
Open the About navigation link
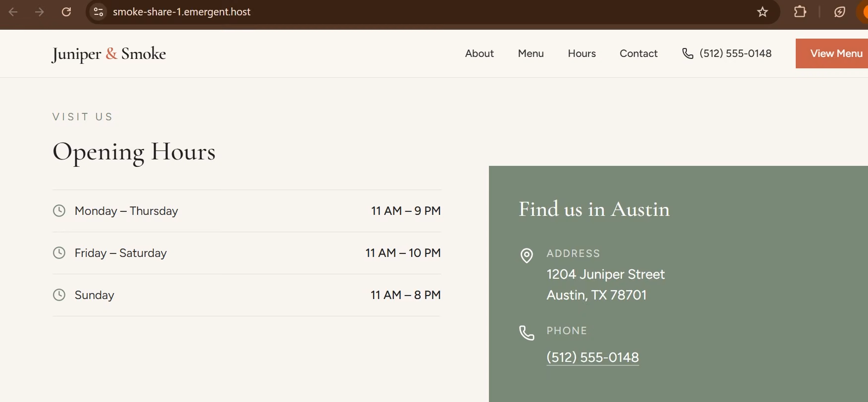pos(479,53)
